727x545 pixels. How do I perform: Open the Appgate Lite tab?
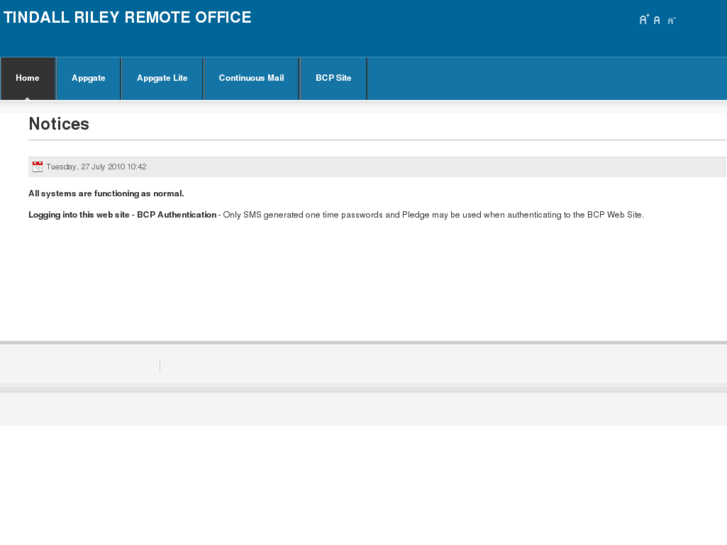(x=162, y=78)
